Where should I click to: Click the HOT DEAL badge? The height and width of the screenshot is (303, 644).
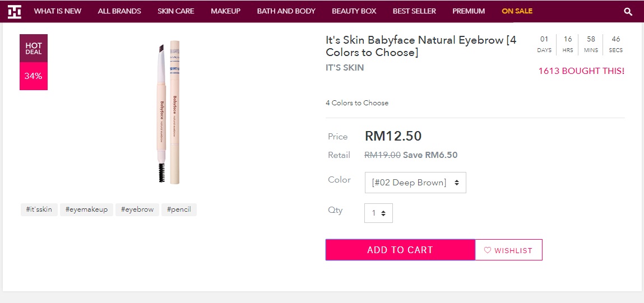(x=34, y=49)
